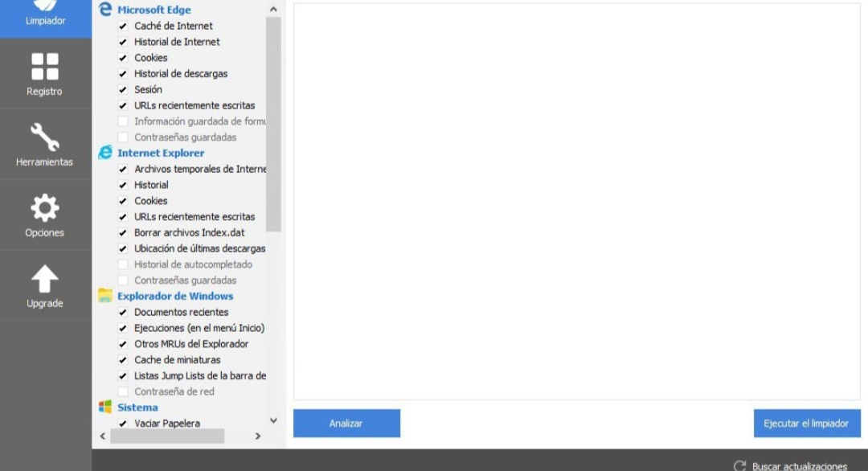The image size is (868, 471).
Task: Uncheck Internet Explorer Historial checkbox
Action: click(123, 186)
